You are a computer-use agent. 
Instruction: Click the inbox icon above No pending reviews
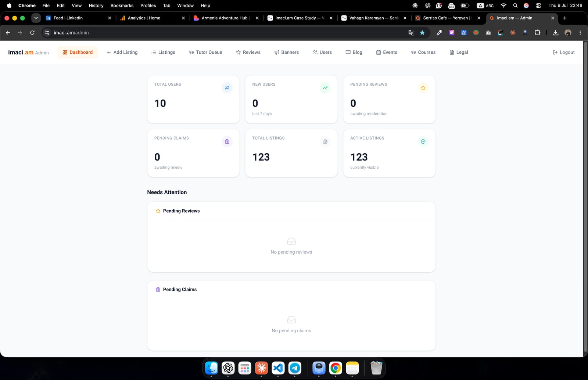point(291,241)
